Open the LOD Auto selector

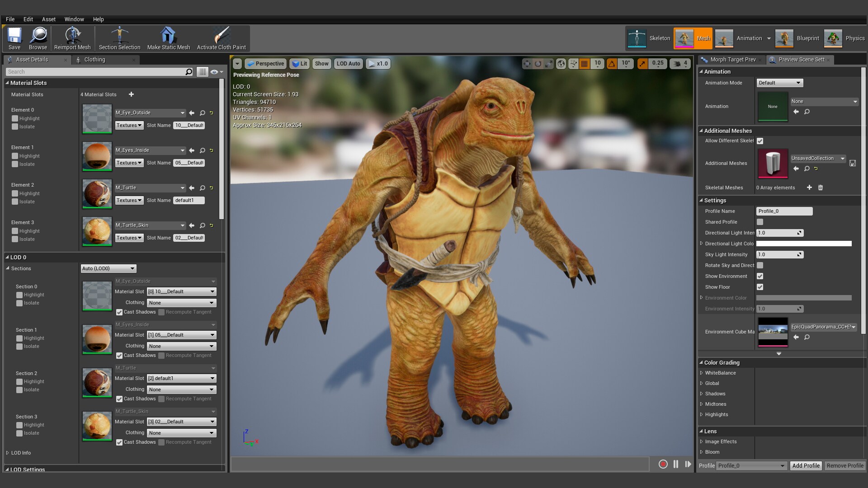point(348,64)
